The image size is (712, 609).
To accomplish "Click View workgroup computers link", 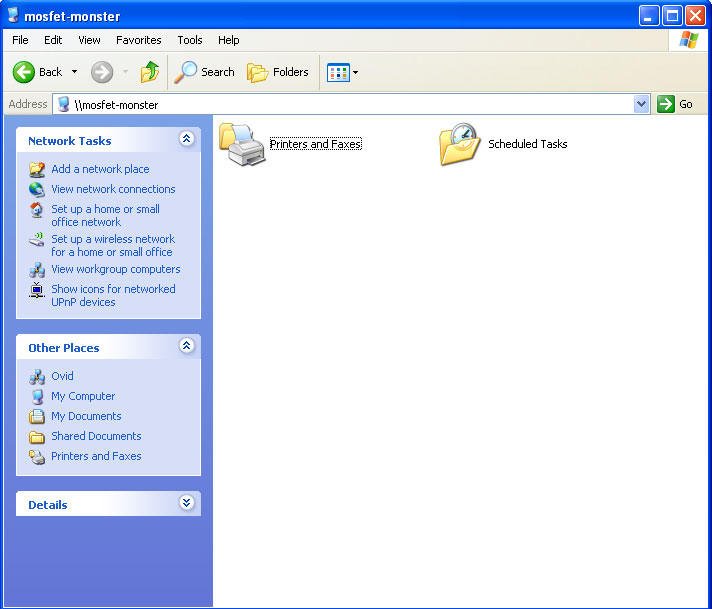I will 115,269.
